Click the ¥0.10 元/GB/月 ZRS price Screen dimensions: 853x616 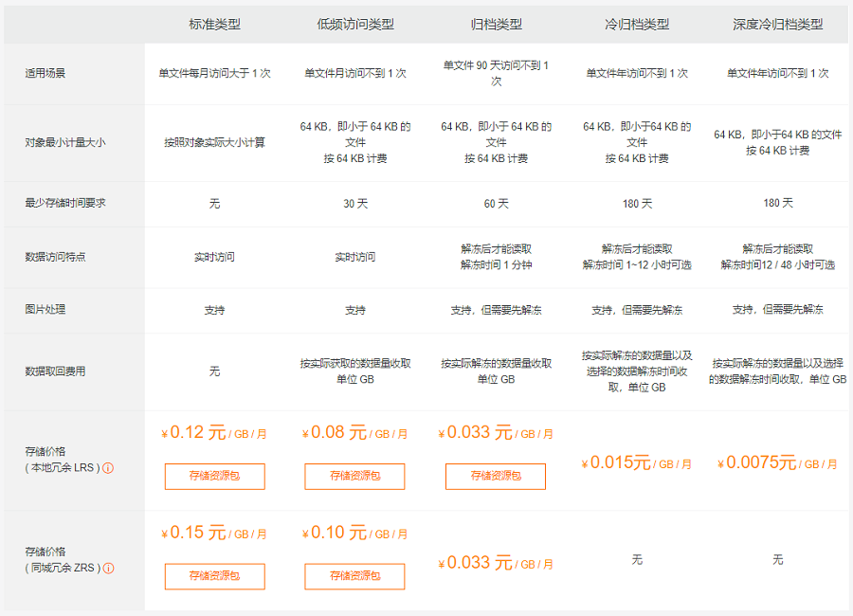[x=354, y=534]
